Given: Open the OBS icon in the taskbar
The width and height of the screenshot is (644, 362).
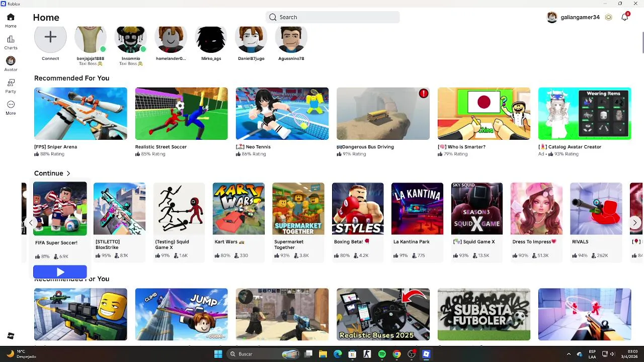Looking at the screenshot, I should (412, 354).
